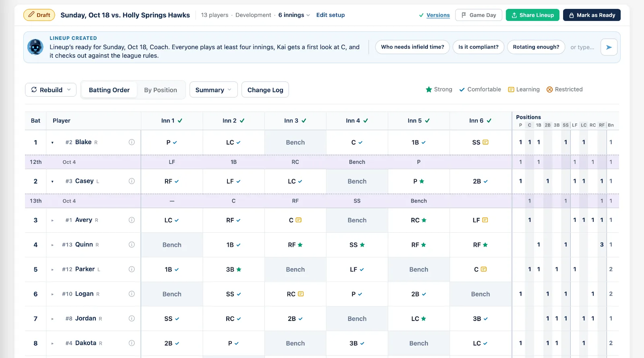The height and width of the screenshot is (358, 644).
Task: Focus the 'or type...' message field
Action: [x=582, y=47]
